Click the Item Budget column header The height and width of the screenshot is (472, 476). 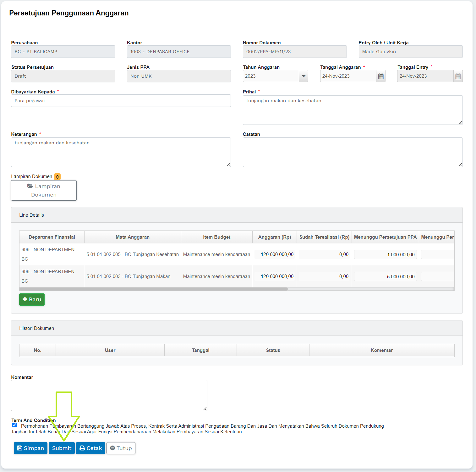pos(216,237)
